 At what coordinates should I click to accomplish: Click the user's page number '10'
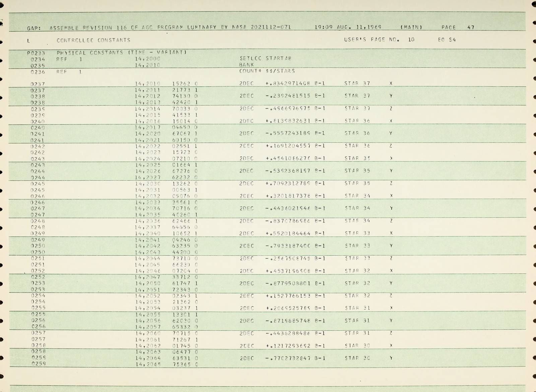pyautogui.click(x=411, y=40)
